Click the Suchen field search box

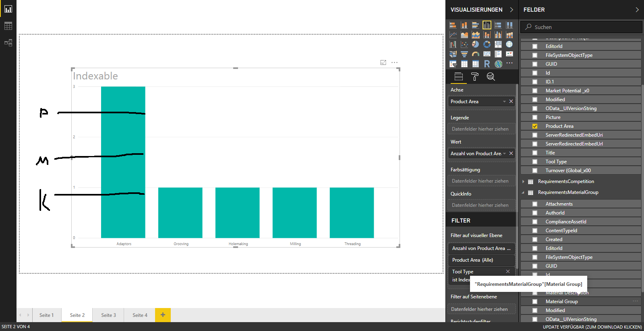(x=581, y=27)
